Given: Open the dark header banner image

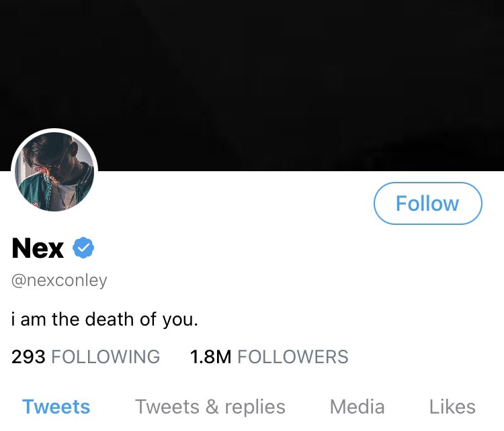Looking at the screenshot, I should coord(252,85).
